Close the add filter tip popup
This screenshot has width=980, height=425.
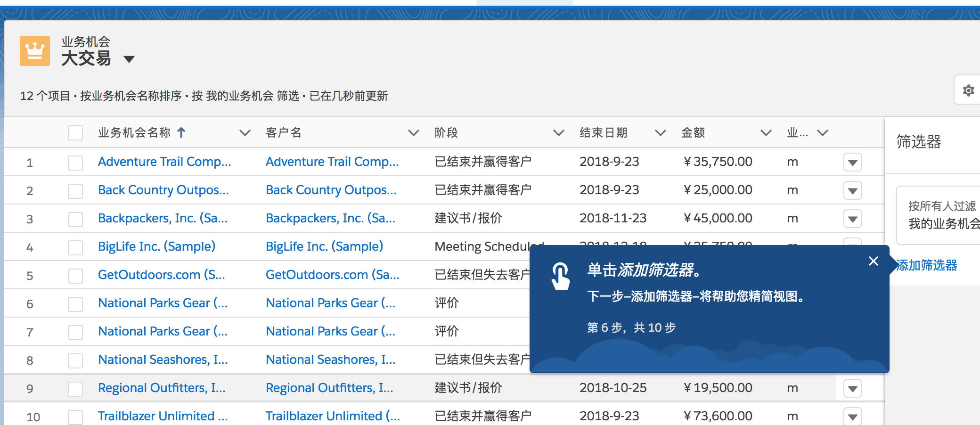pyautogui.click(x=873, y=261)
